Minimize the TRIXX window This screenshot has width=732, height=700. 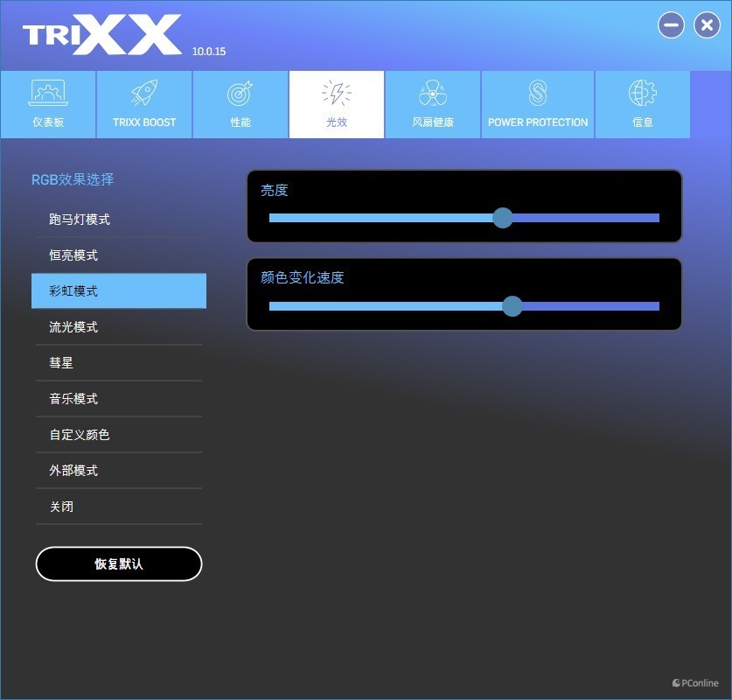tap(672, 25)
